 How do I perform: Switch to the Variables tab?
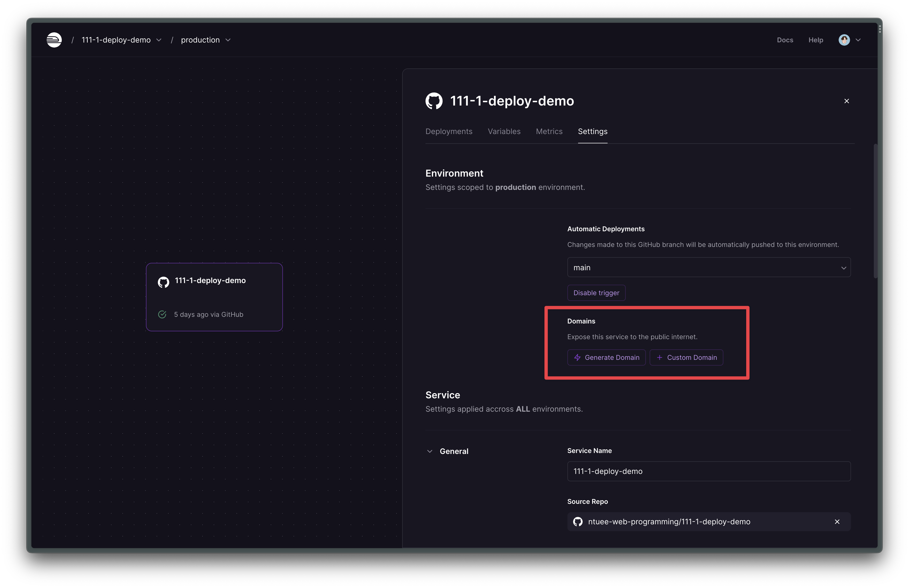pyautogui.click(x=504, y=131)
